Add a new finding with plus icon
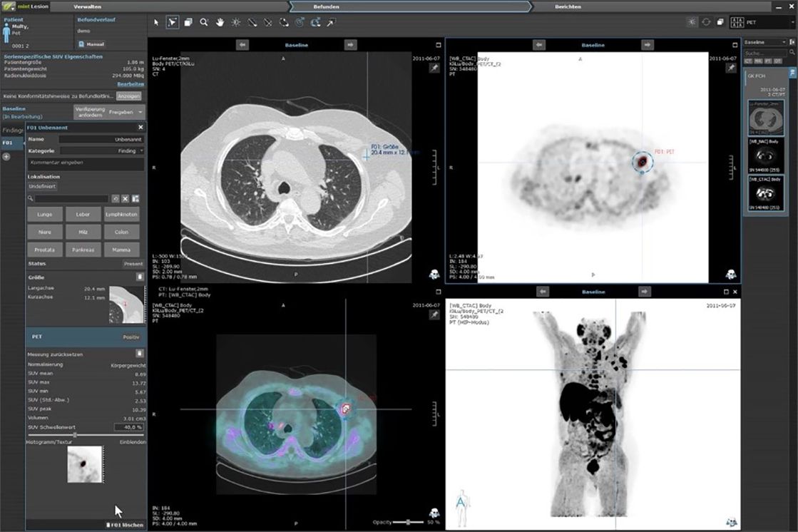The image size is (798, 532). [x=6, y=156]
